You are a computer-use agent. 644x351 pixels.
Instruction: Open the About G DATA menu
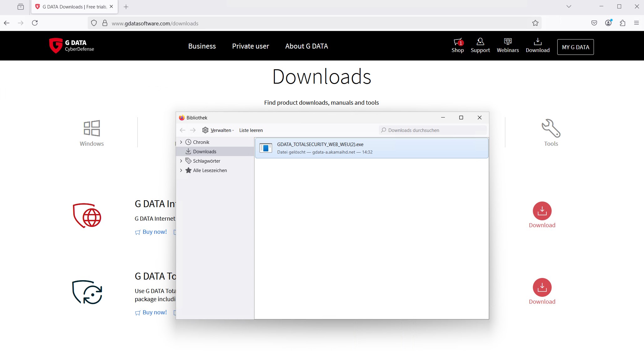coord(307,46)
